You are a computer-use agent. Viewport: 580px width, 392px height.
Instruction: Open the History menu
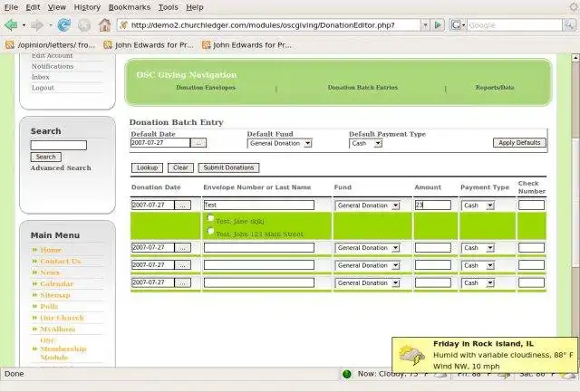click(x=87, y=7)
